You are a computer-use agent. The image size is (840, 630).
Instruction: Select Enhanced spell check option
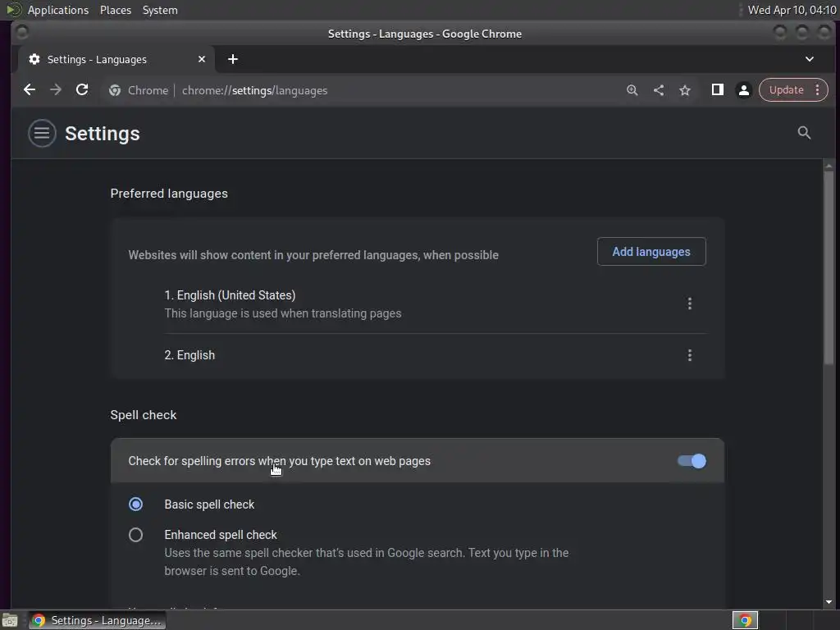tap(136, 535)
